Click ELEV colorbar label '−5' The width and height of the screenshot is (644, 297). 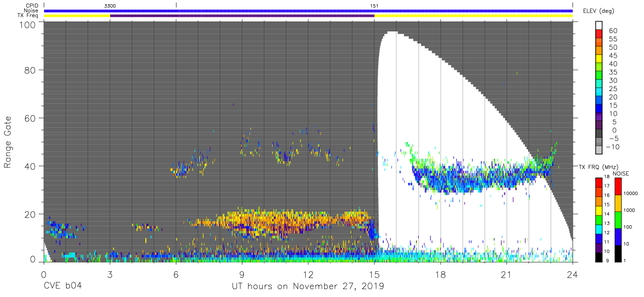(x=613, y=138)
